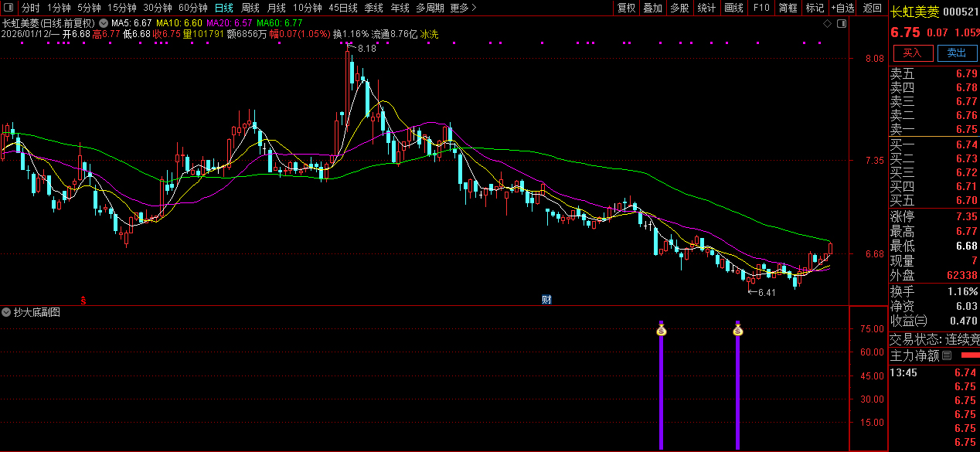Expand the 抄大底副图 sub-chart dropdown

(x=7, y=313)
